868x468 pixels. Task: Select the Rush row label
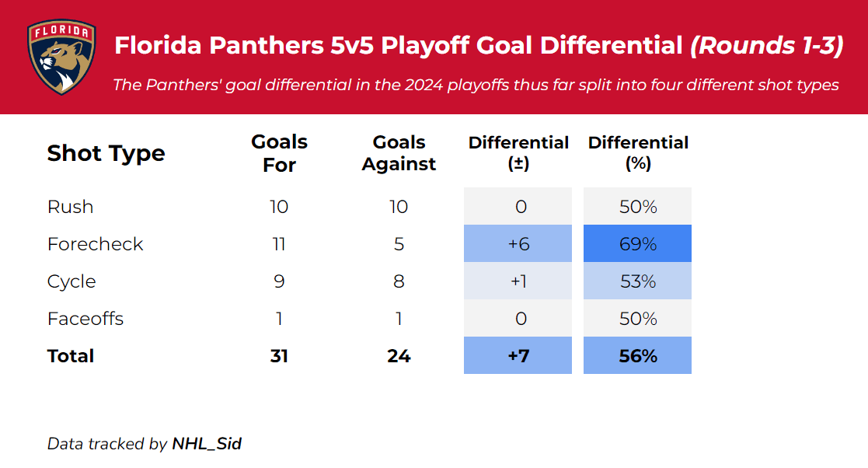click(70, 207)
